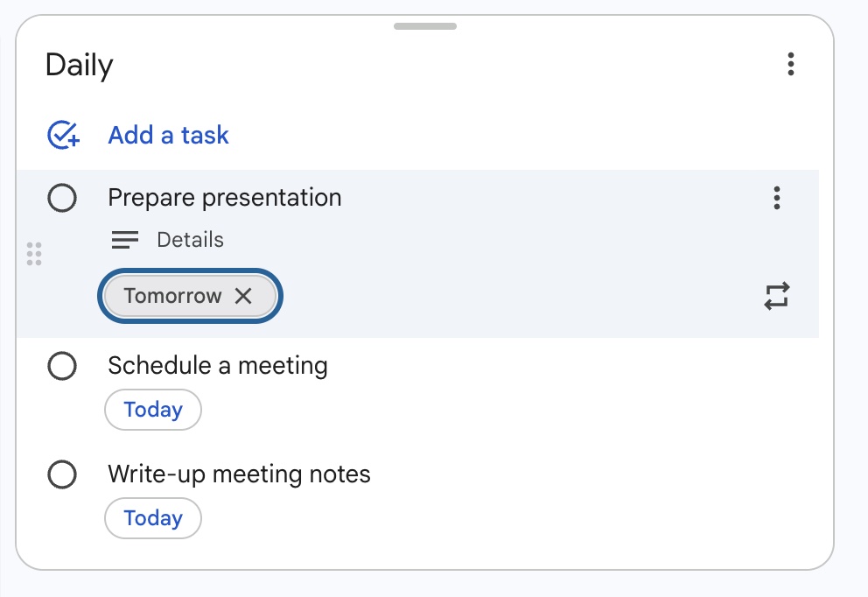
Task: Mark Prepare presentation as complete
Action: point(62,198)
